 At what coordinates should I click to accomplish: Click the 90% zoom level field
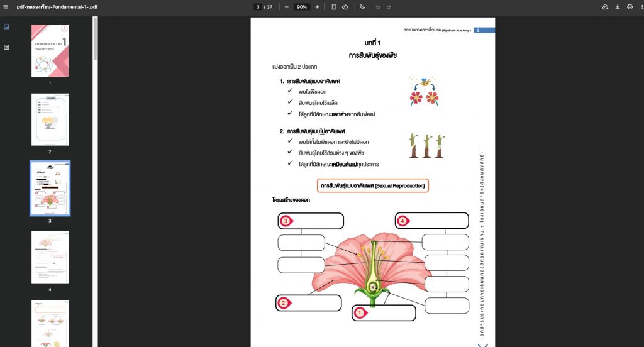pyautogui.click(x=302, y=7)
